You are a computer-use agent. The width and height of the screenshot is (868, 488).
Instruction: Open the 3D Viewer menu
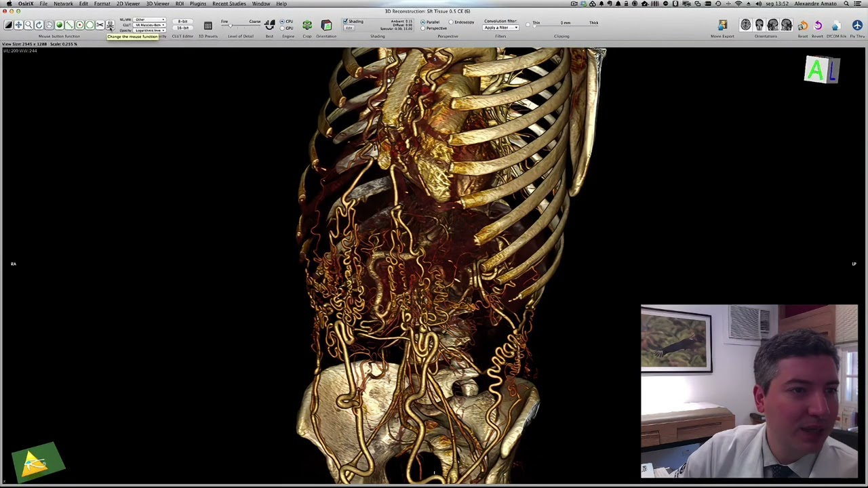coord(157,3)
